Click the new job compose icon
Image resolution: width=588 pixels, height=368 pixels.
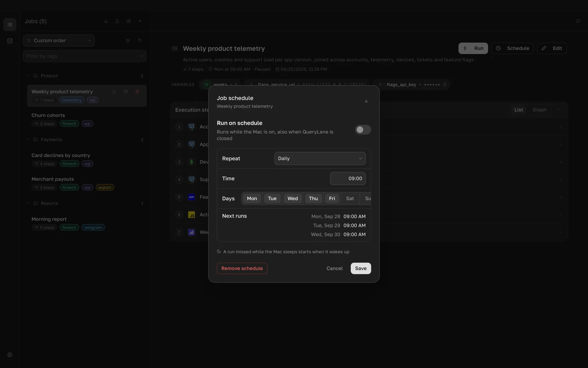129,21
